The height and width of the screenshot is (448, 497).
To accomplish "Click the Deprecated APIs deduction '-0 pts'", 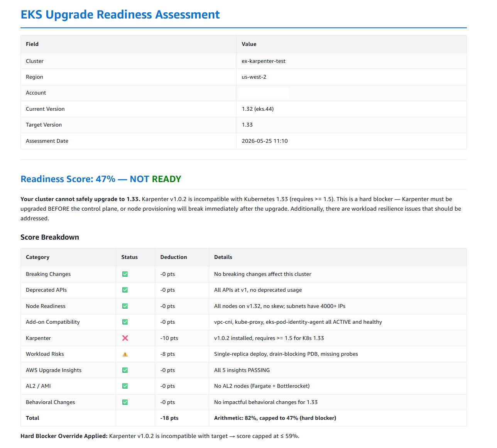I will click(167, 290).
